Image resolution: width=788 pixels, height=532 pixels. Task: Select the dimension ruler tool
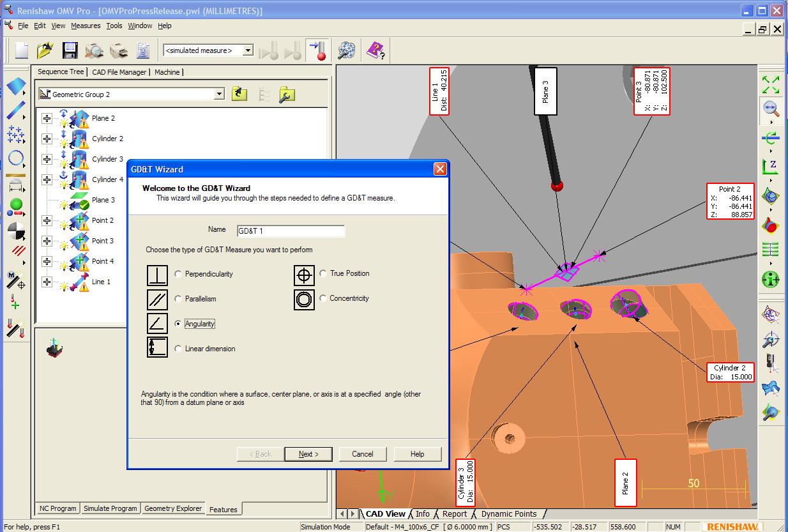(15, 185)
